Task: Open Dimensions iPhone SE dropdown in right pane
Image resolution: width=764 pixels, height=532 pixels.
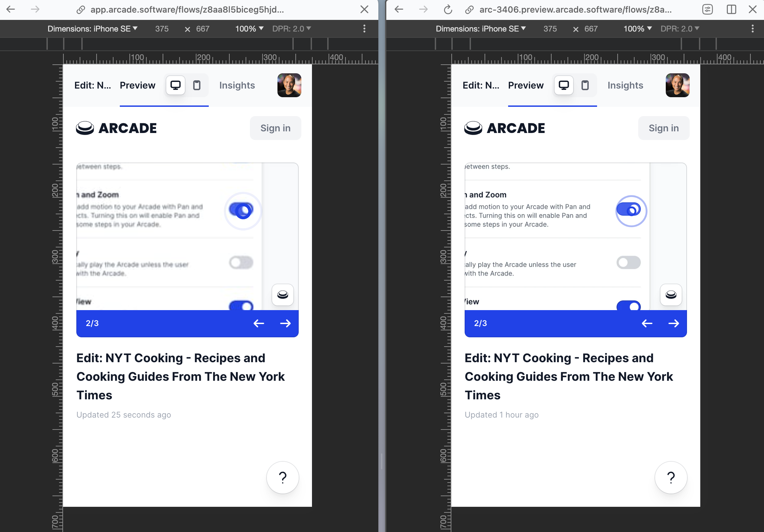Action: click(x=481, y=29)
